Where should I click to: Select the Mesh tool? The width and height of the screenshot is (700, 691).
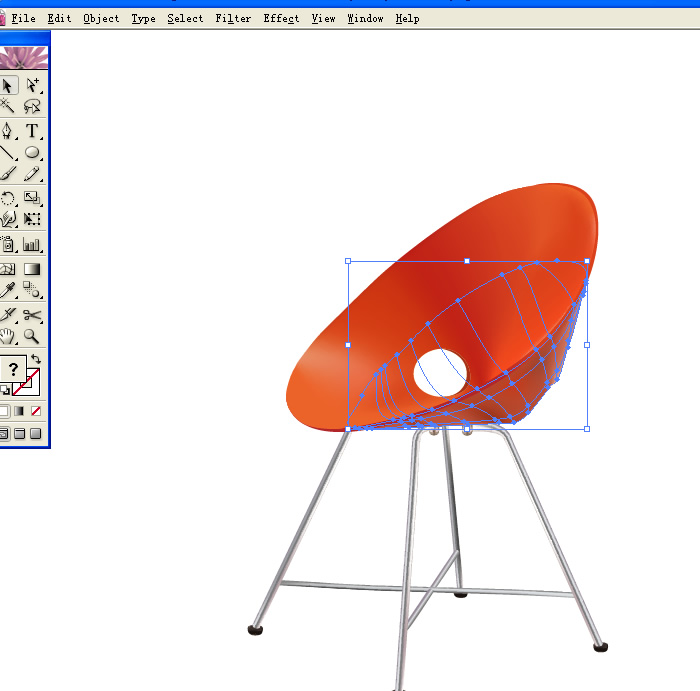pyautogui.click(x=8, y=269)
